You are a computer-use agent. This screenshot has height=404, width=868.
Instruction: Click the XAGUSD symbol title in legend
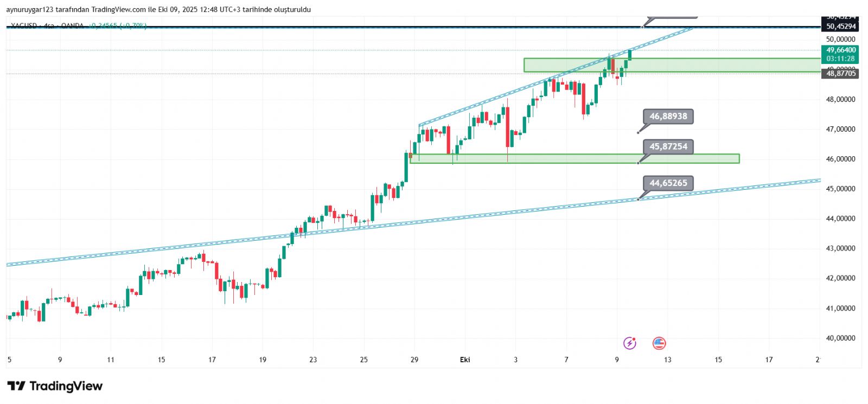tap(24, 25)
